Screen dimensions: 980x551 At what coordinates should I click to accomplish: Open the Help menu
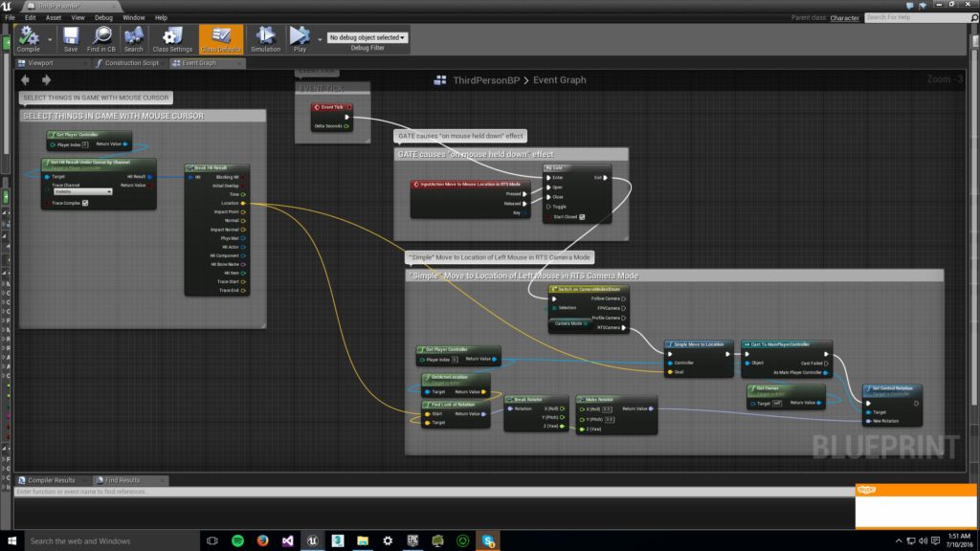tap(161, 17)
